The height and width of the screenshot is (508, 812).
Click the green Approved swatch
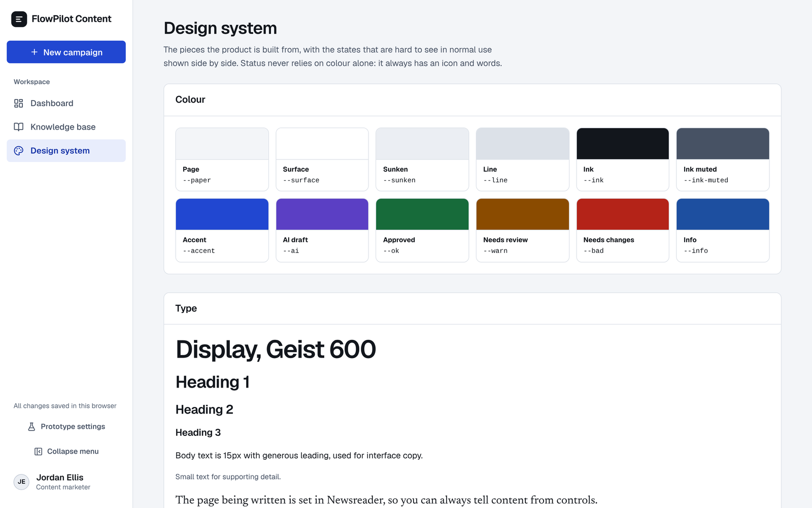coord(422,214)
